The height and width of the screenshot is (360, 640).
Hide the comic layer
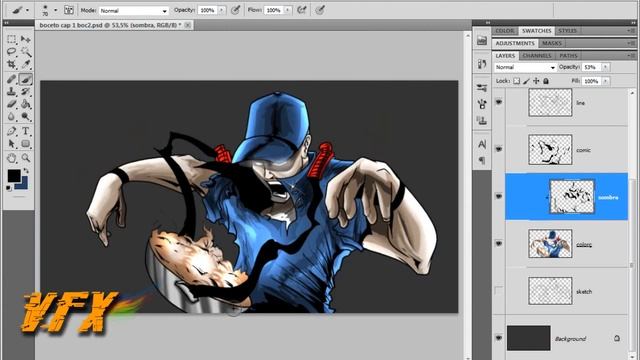pos(499,149)
